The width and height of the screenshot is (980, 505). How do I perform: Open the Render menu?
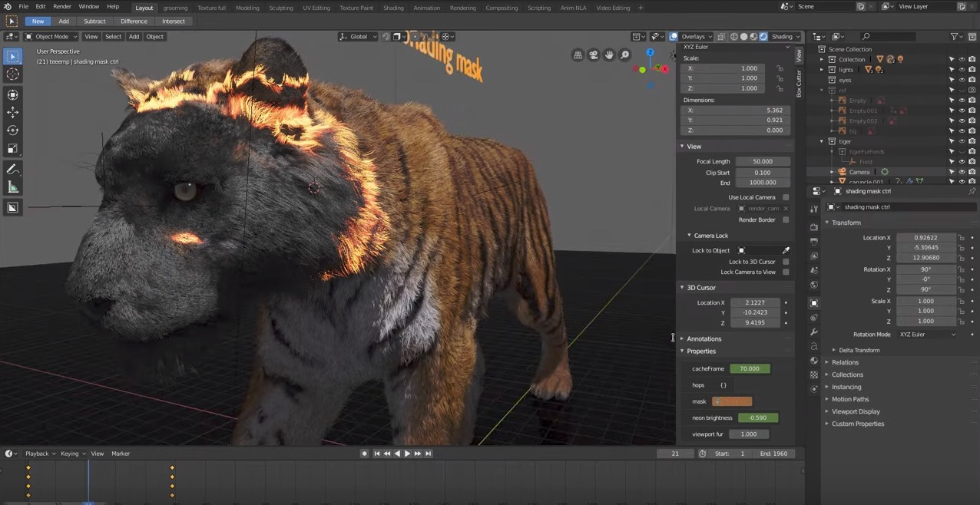click(x=62, y=6)
